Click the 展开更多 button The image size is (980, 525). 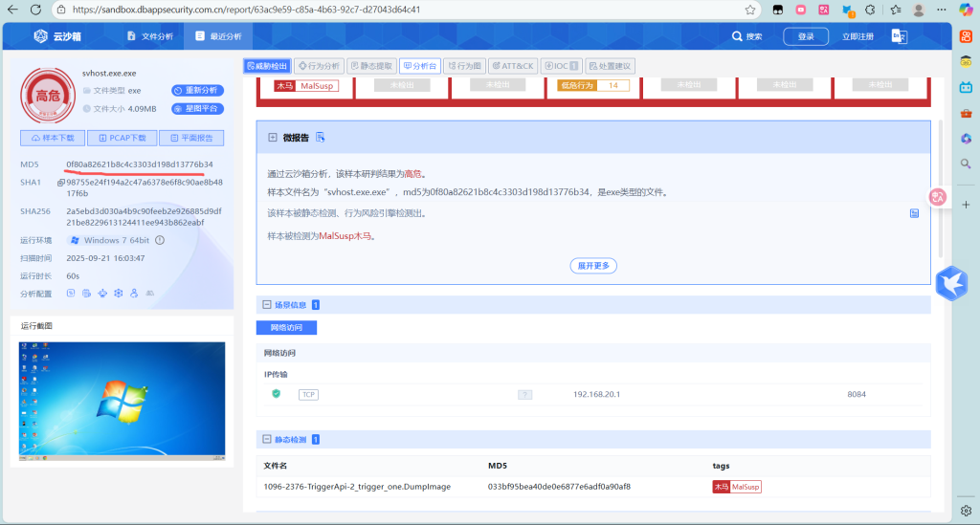pos(593,265)
